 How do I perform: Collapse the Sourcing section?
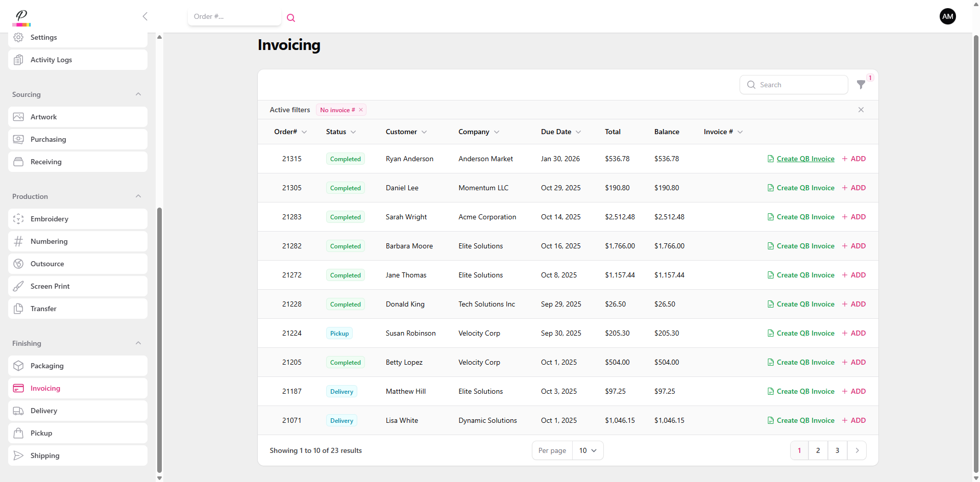pyautogui.click(x=138, y=94)
